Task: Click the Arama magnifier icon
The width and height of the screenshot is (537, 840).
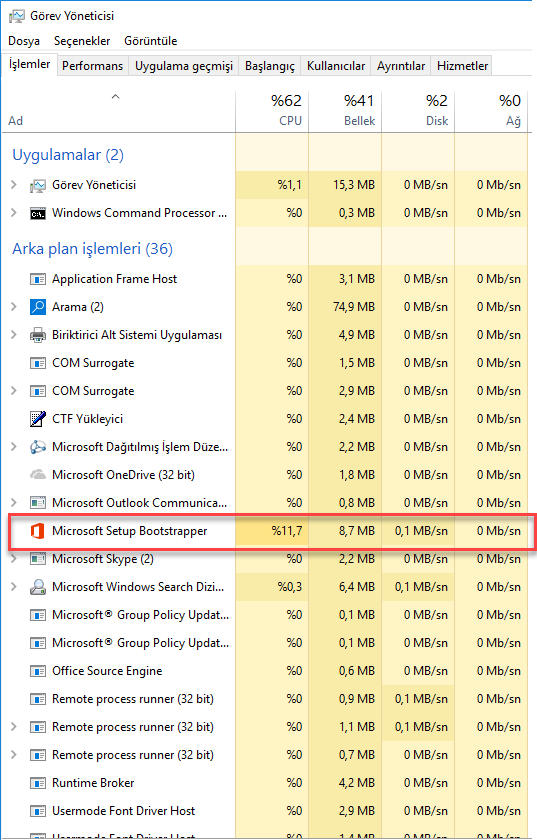Action: 38,307
